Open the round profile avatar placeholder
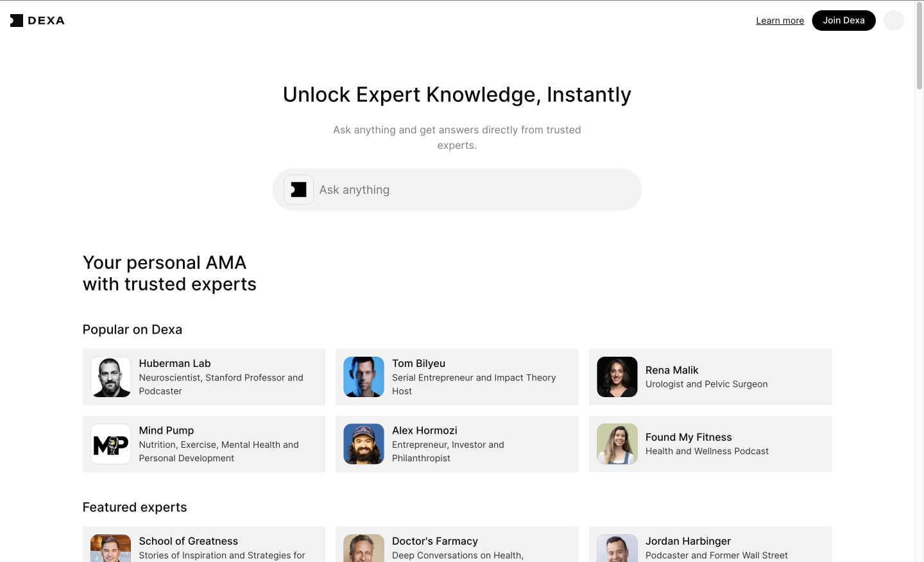Viewport: 924px width, 562px height. pos(894,21)
